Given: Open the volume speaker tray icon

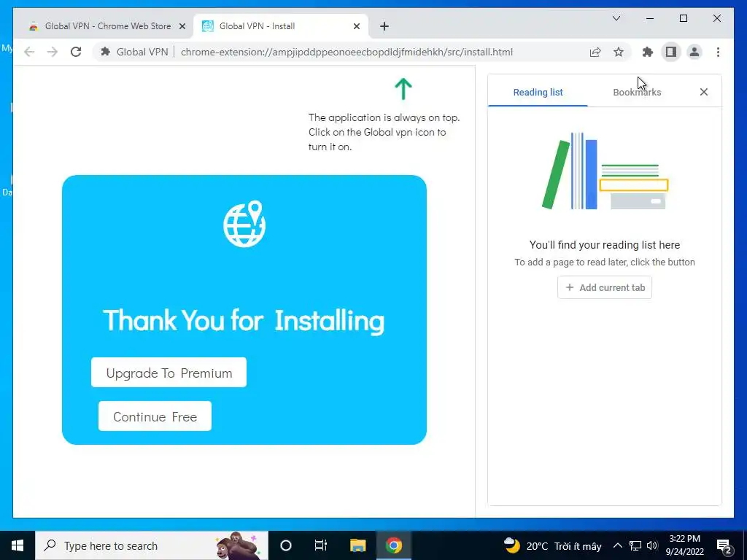Looking at the screenshot, I should 652,545.
